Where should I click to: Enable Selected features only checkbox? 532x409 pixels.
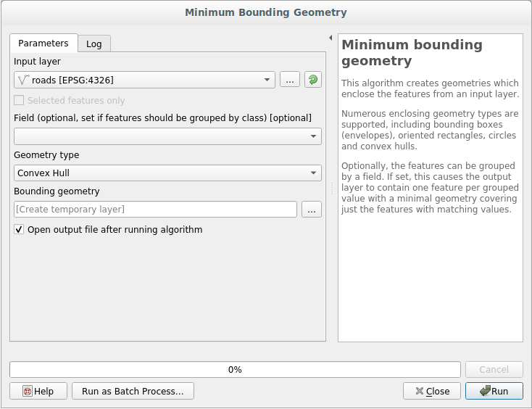tap(19, 101)
